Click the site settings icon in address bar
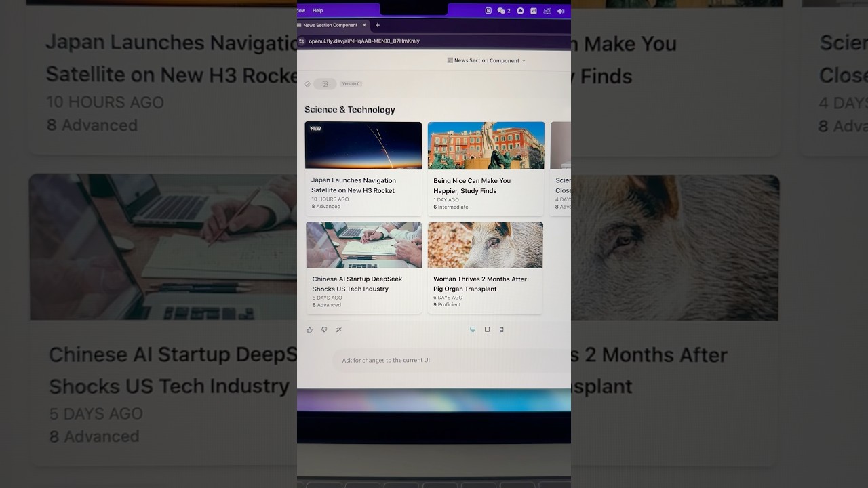This screenshot has width=868, height=488. (302, 41)
